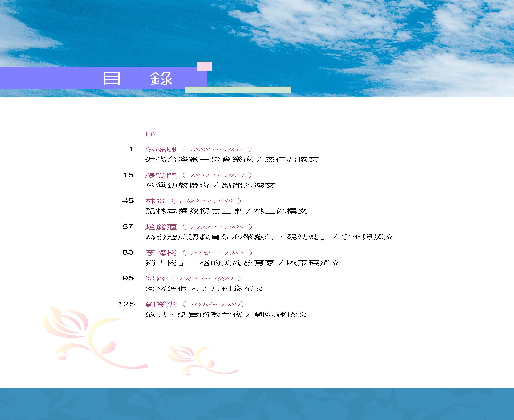514x420 pixels.
Task: Click the 序 preface entry
Action: tap(150, 134)
